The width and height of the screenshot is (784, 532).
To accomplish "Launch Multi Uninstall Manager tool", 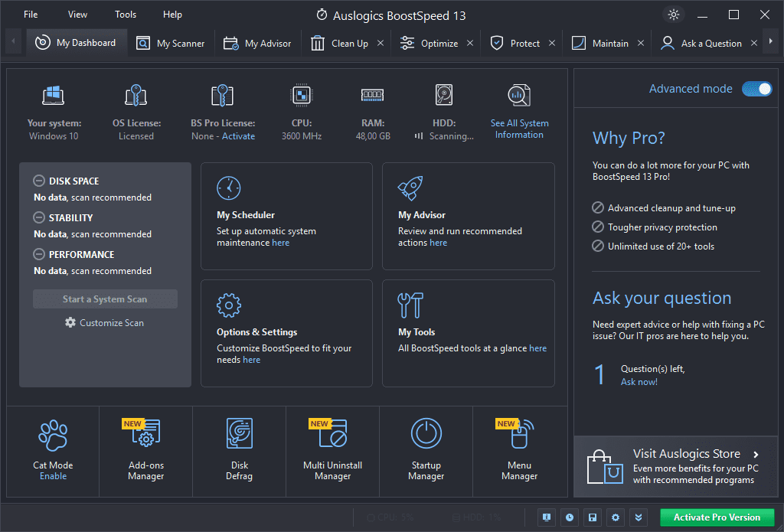I will [x=332, y=452].
